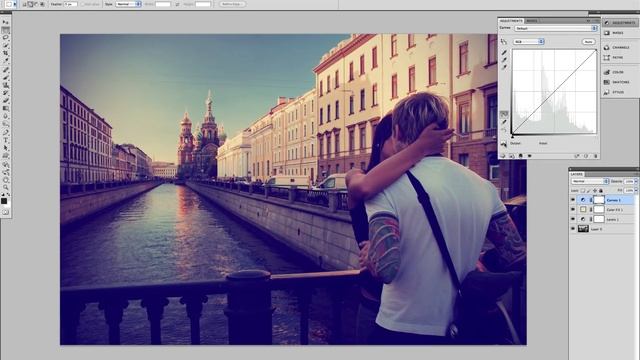This screenshot has width=640, height=360.
Task: Select the Spot Healing Brush tool
Action: pos(6,70)
